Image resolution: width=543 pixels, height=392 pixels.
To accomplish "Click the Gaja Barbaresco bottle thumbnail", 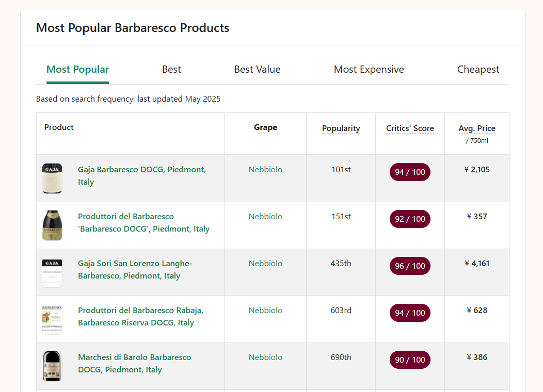I will coord(52,178).
